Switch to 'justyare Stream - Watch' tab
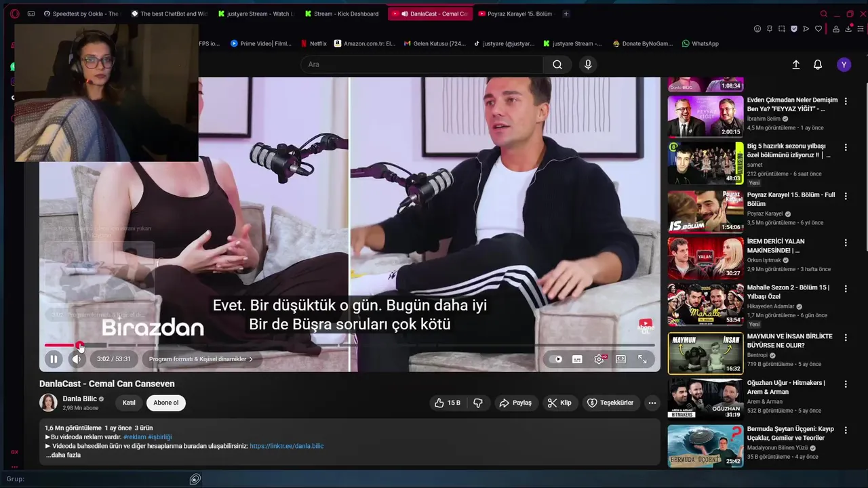Image resolution: width=868 pixels, height=488 pixels. click(257, 14)
